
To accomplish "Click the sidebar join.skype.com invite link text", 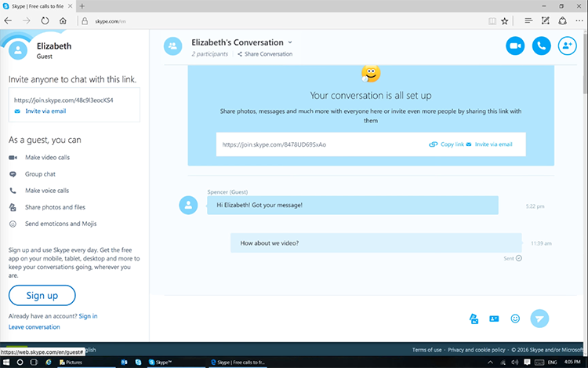I will point(64,100).
